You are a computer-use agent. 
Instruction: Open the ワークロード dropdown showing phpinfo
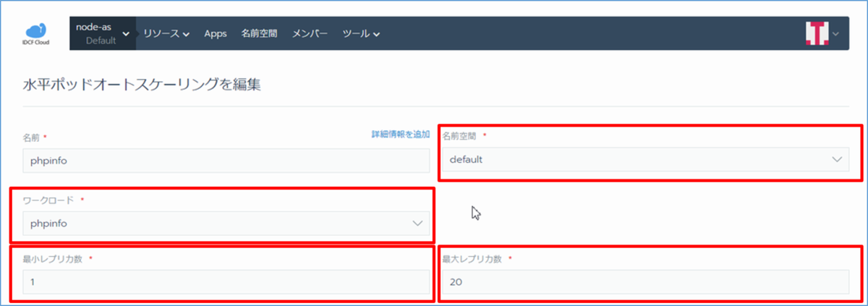click(x=226, y=224)
